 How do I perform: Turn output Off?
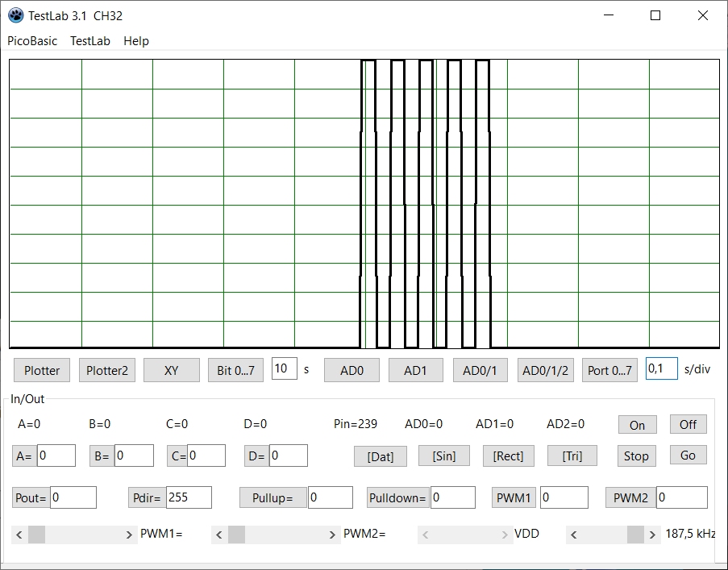click(x=688, y=424)
